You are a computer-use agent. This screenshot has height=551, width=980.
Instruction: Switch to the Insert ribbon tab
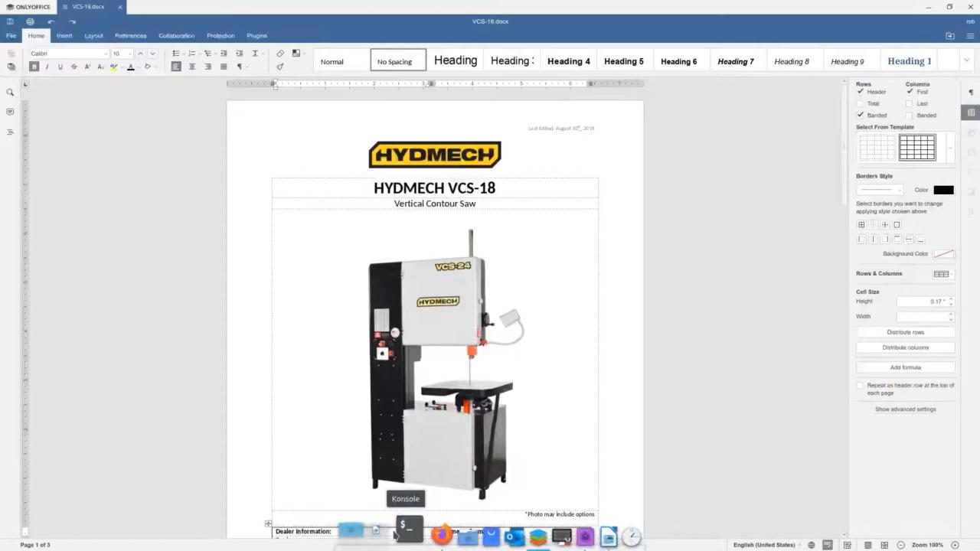pyautogui.click(x=64, y=35)
